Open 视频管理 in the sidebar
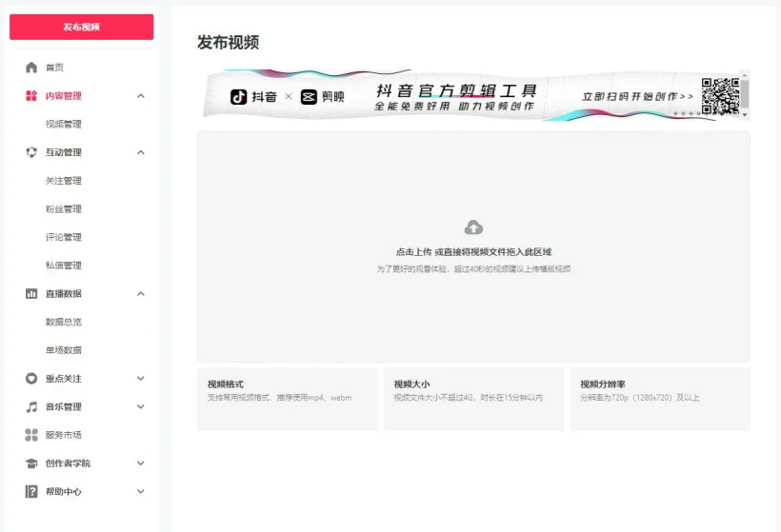Screen dimensions: 781x532 coord(64,124)
